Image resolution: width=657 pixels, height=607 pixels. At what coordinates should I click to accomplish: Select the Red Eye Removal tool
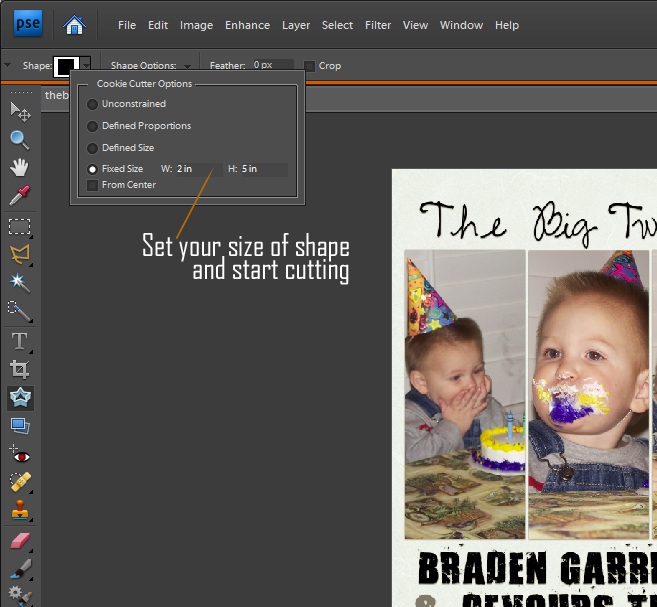[x=19, y=455]
